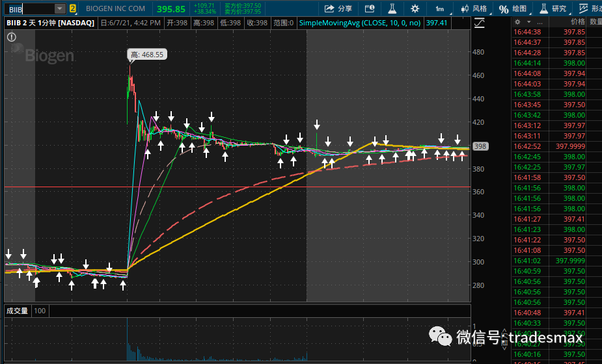Click the share arrow icon
The width and height of the screenshot is (602, 364).
click(329, 8)
